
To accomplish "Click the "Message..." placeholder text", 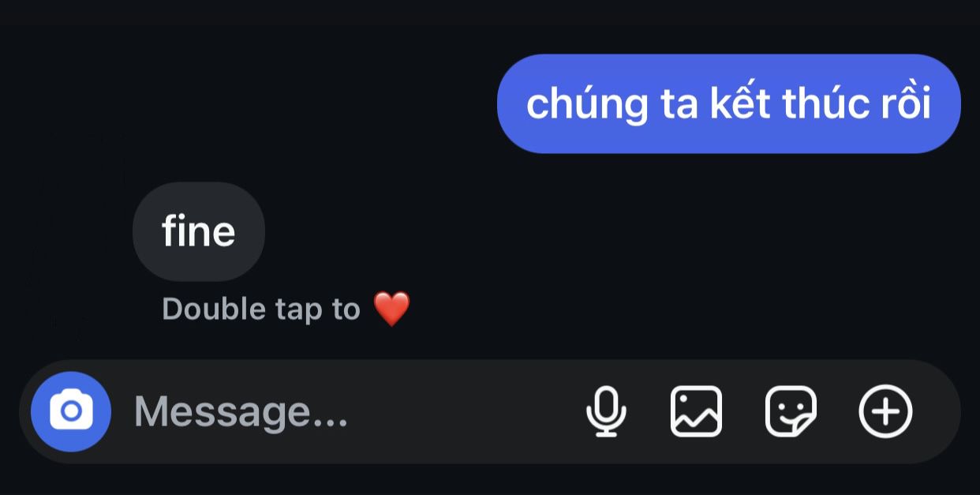I will pos(241,411).
